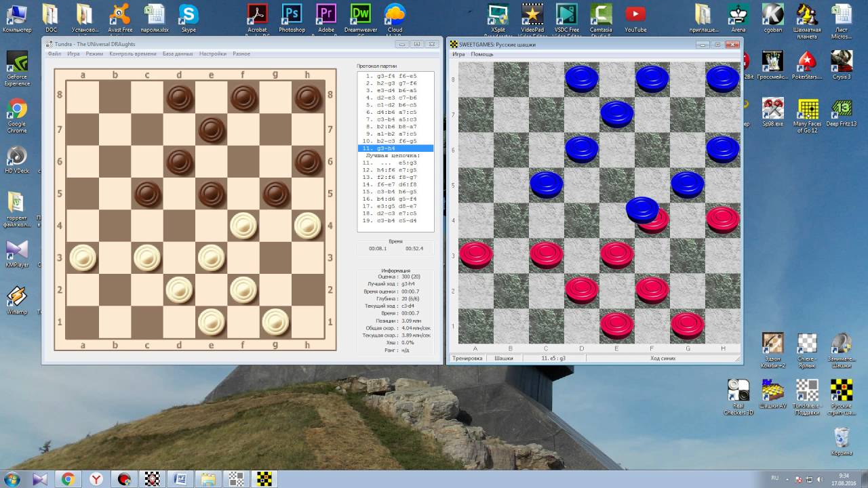This screenshot has height=488, width=868.
Task: Click dark checker on c5 in Tundra
Action: point(147,195)
